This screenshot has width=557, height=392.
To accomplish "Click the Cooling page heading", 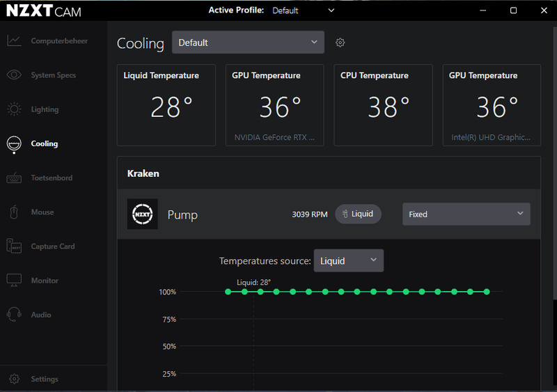I will (141, 43).
